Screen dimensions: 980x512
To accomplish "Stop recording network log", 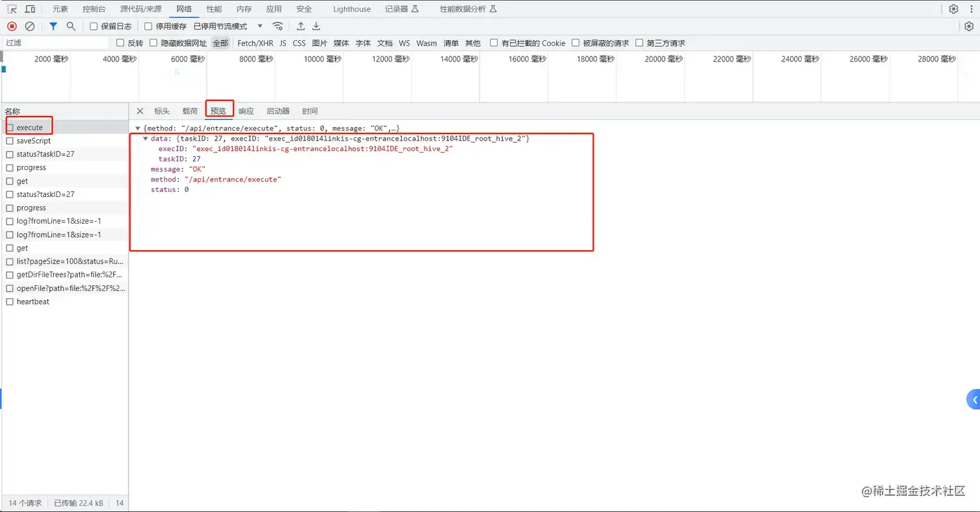I will pos(12,26).
